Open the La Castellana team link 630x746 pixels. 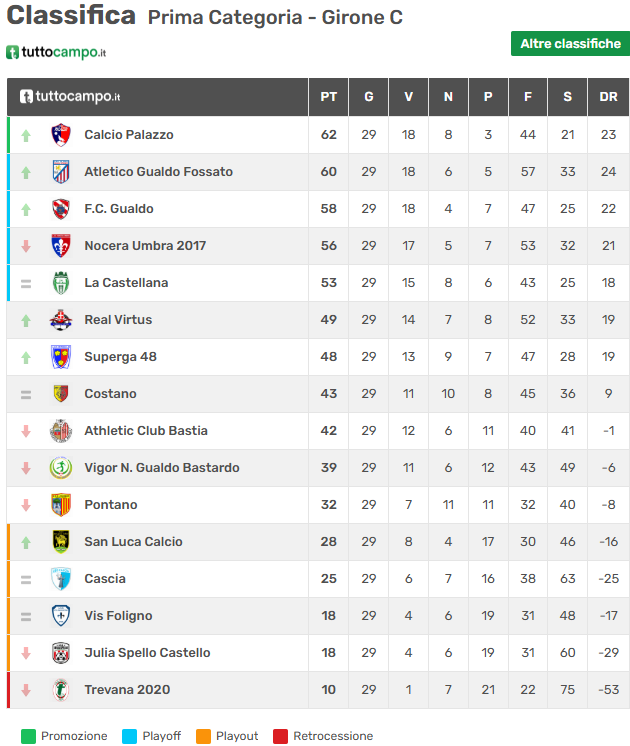126,283
